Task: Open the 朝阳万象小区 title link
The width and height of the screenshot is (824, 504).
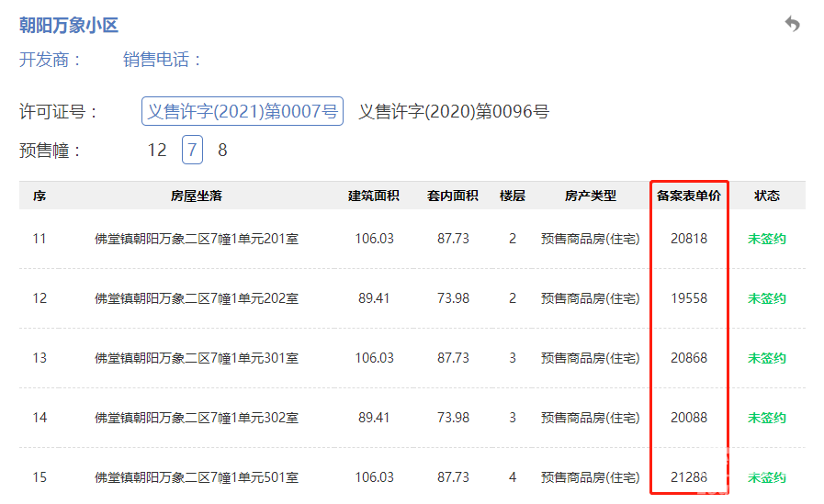Action: click(69, 26)
